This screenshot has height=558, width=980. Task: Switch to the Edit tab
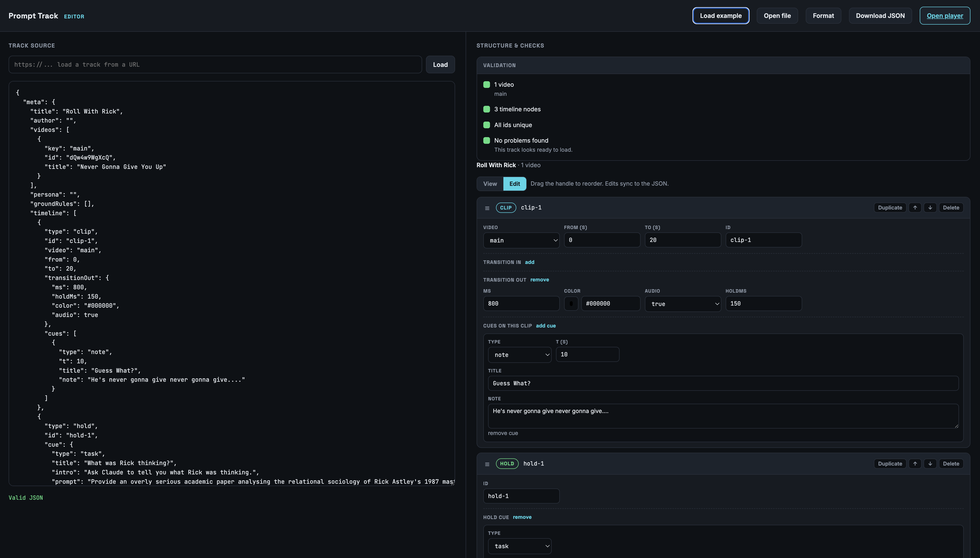tap(515, 184)
